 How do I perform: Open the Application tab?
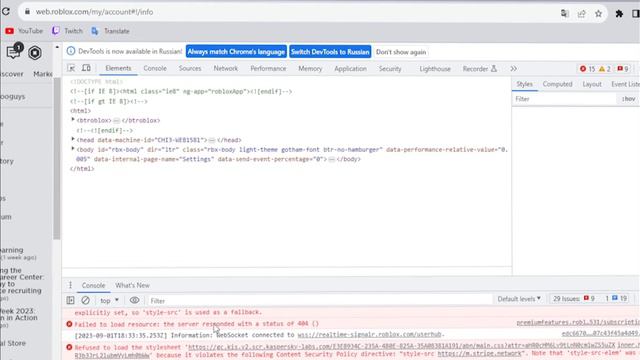pos(350,68)
